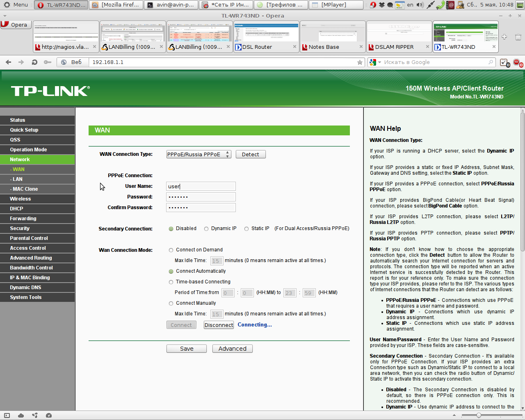Open Bandwidth Control in sidebar
This screenshot has width=525, height=420.
tap(37, 268)
